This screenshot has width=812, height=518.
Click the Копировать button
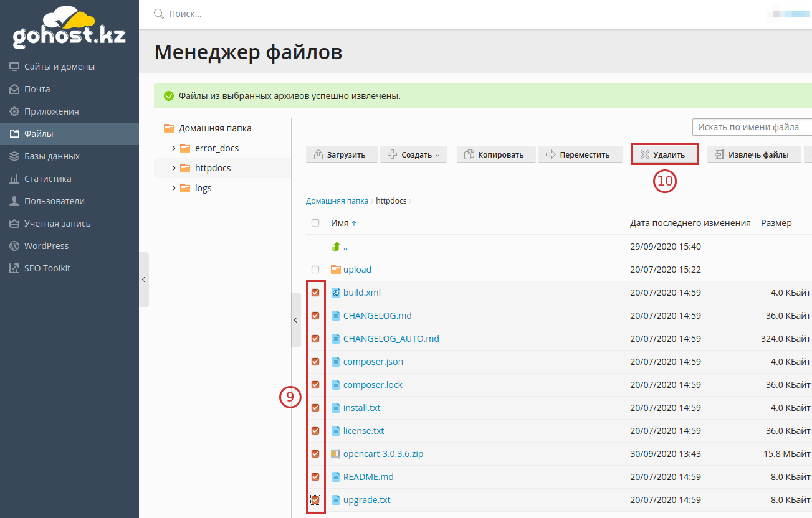[497, 154]
